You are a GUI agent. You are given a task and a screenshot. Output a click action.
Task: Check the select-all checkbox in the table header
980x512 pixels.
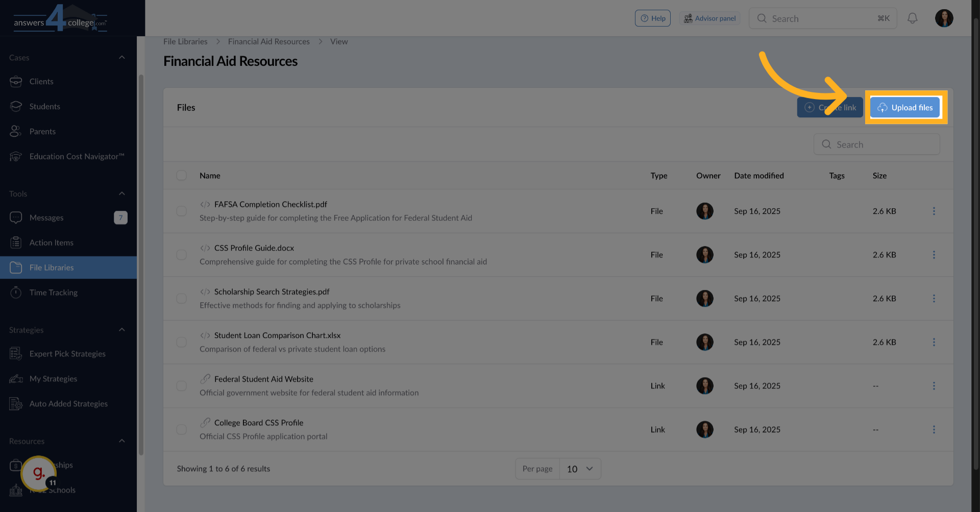[181, 175]
